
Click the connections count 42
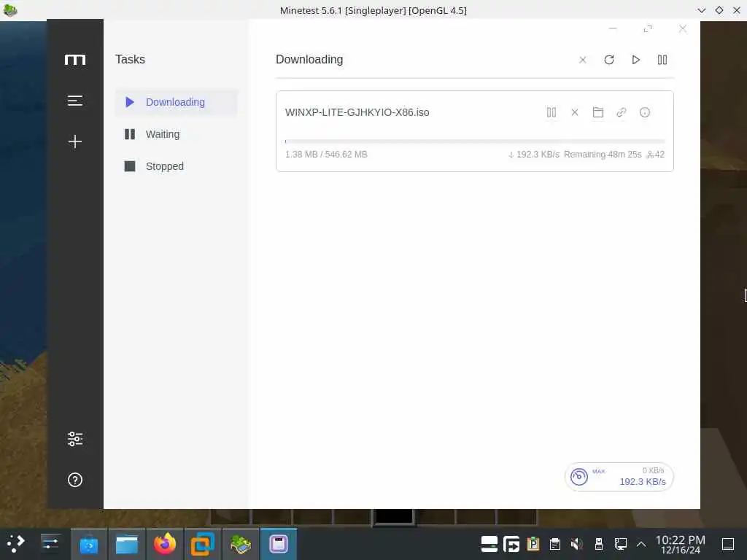(656, 155)
